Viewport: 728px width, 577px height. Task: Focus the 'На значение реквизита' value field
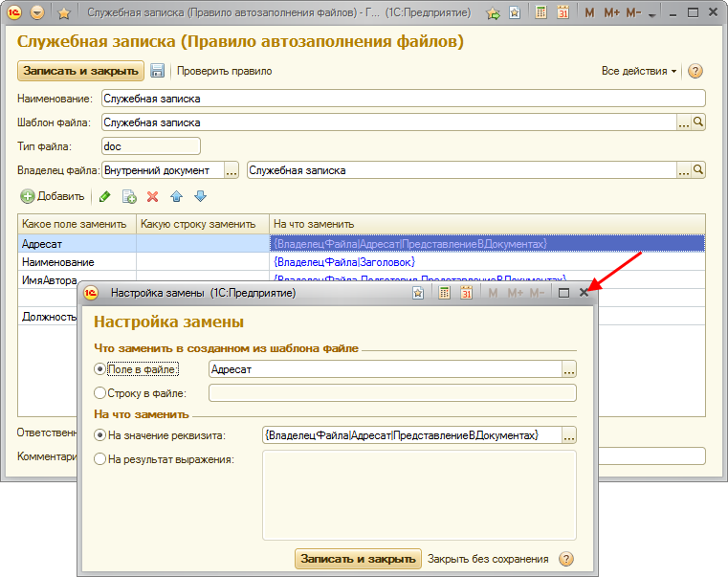[412, 435]
